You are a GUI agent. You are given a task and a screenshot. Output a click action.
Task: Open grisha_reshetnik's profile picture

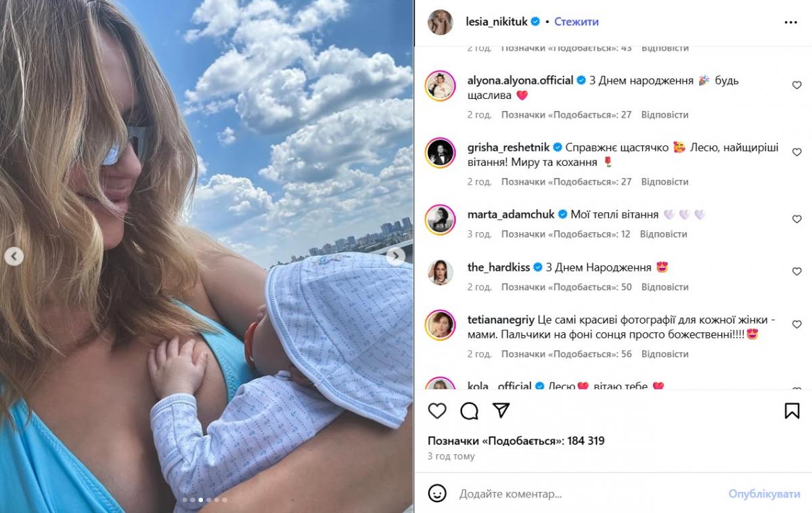440,153
